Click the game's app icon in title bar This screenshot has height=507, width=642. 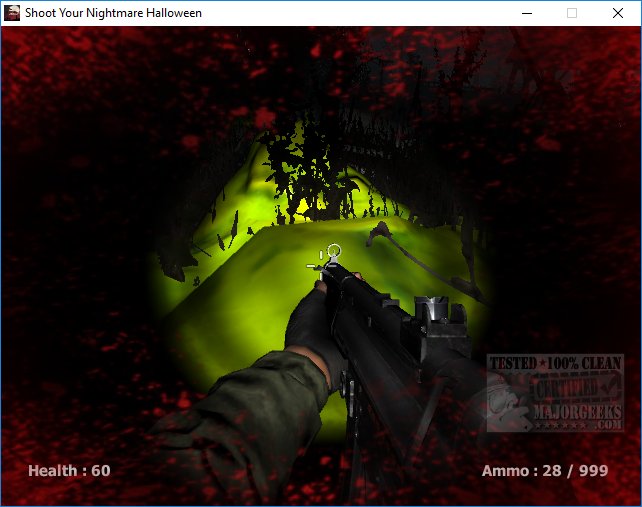[12, 13]
